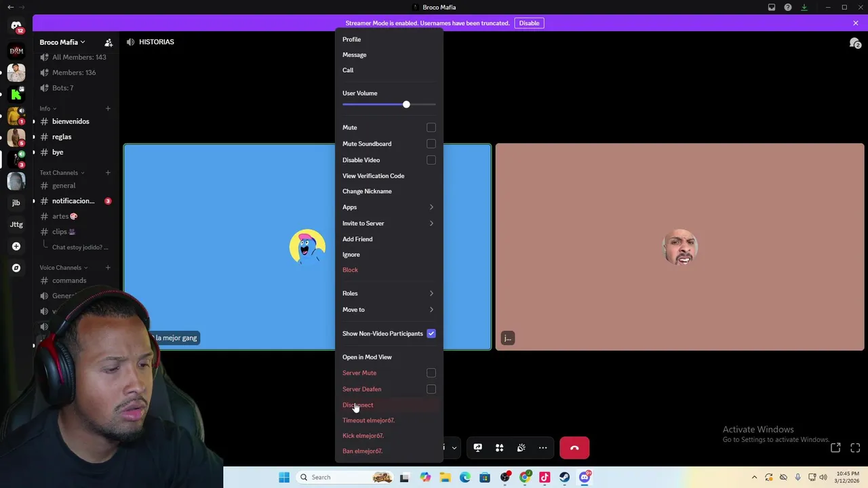Choose Add Friend
This screenshot has width=868, height=488.
click(389, 239)
